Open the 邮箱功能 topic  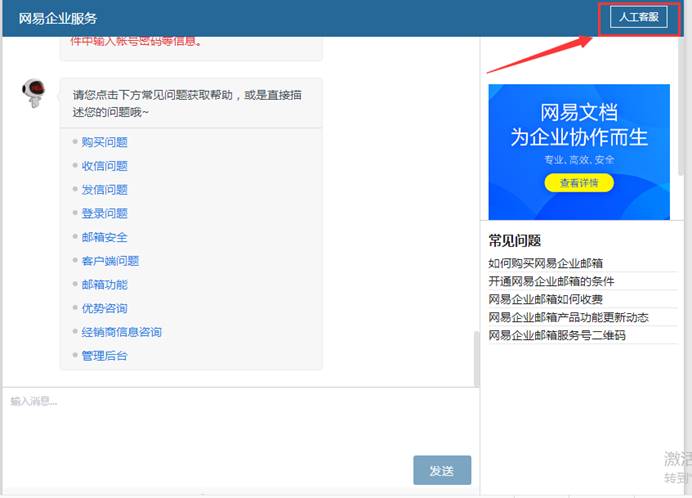click(x=105, y=285)
